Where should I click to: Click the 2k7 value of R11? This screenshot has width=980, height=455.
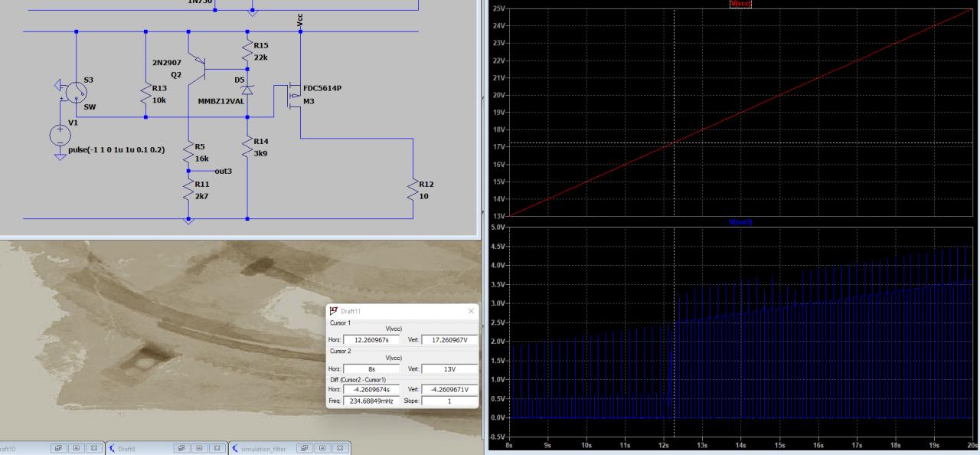click(x=201, y=197)
